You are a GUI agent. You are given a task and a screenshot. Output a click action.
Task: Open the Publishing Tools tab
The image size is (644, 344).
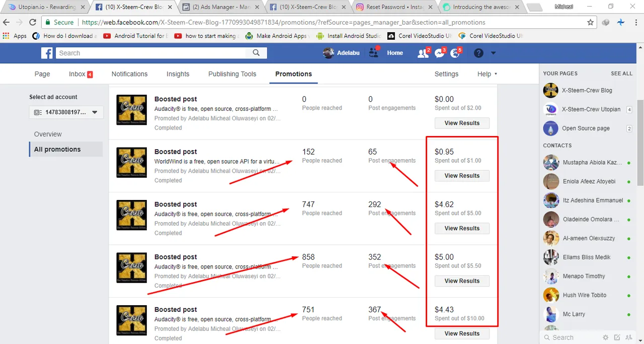point(232,74)
